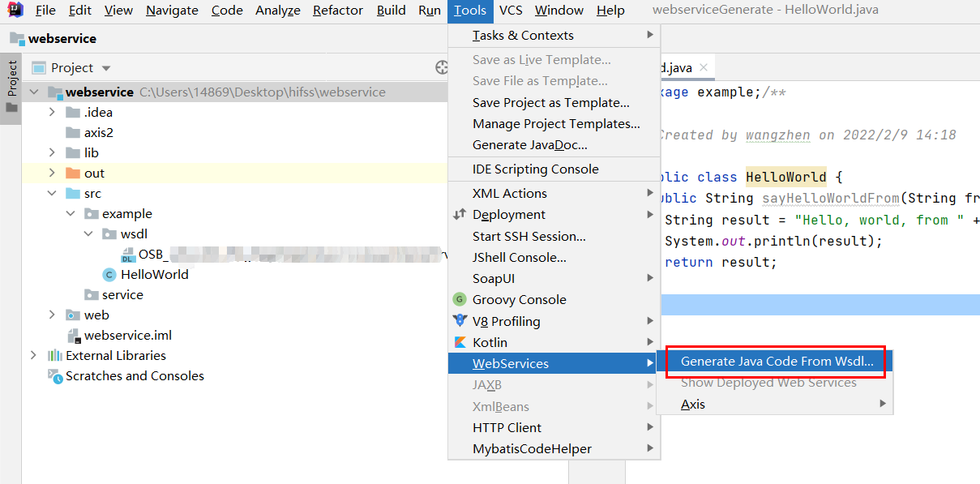Click HelloWorld class name in editor
The width and height of the screenshot is (980, 484).
(x=786, y=178)
